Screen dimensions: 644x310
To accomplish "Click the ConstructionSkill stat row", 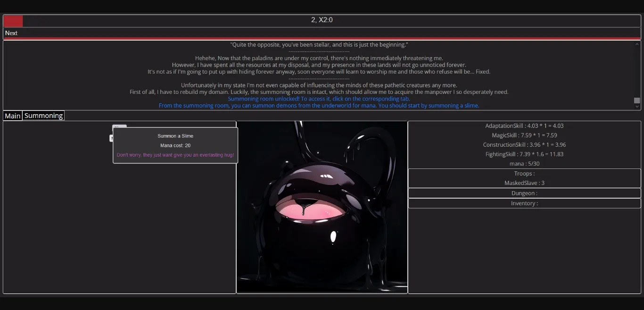I will click(524, 144).
